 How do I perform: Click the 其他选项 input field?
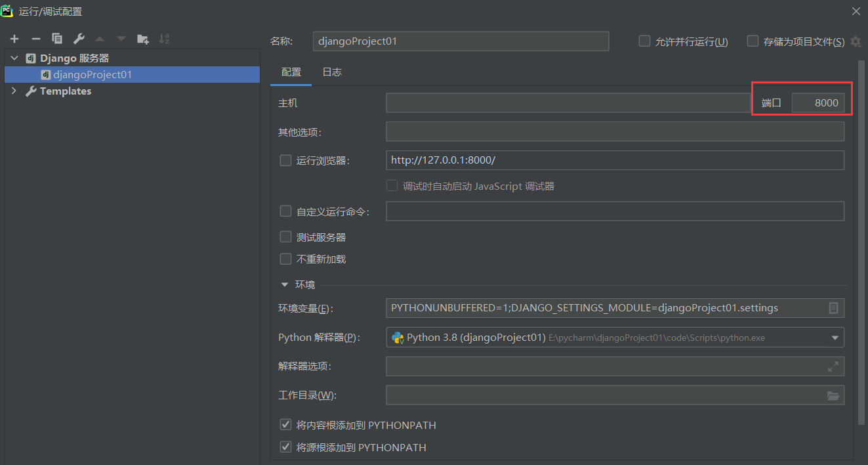pyautogui.click(x=615, y=131)
